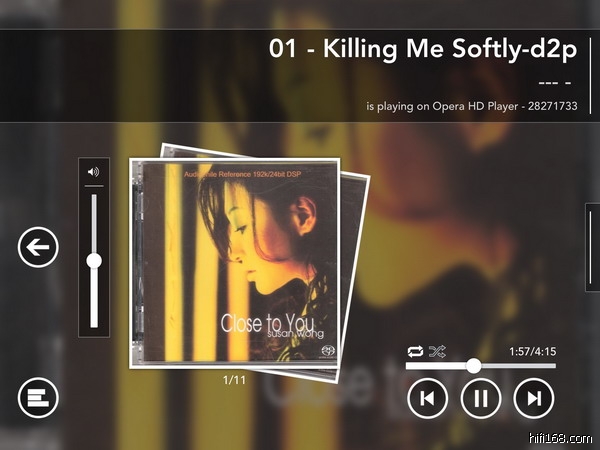Click the track title Killing Me Softly-d2p
600x450 pixels.
[423, 49]
